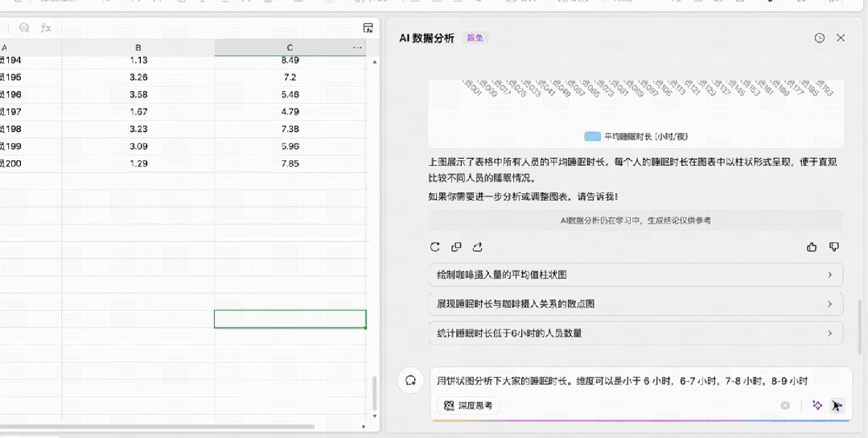Send the pie chart prompt
The width and height of the screenshot is (868, 438).
tap(837, 406)
